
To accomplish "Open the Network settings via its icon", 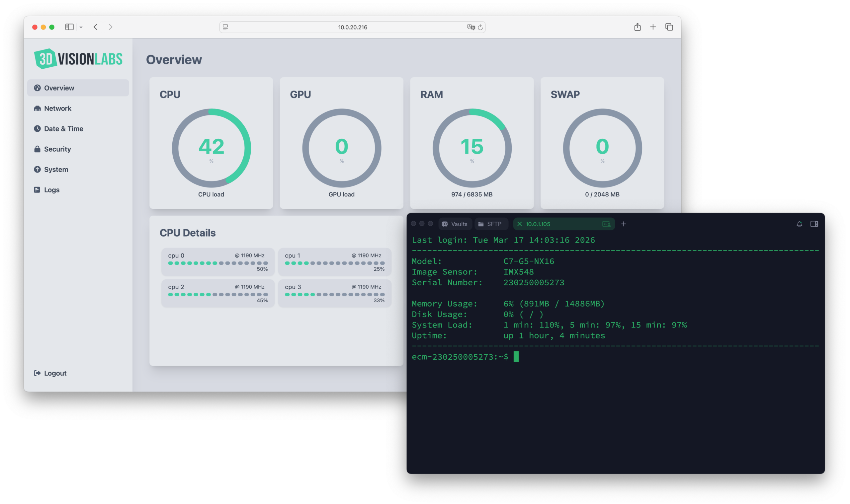I will [38, 108].
